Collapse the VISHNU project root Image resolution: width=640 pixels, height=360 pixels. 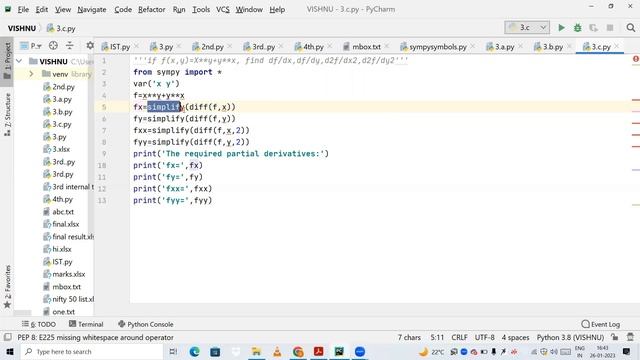[x=19, y=61]
